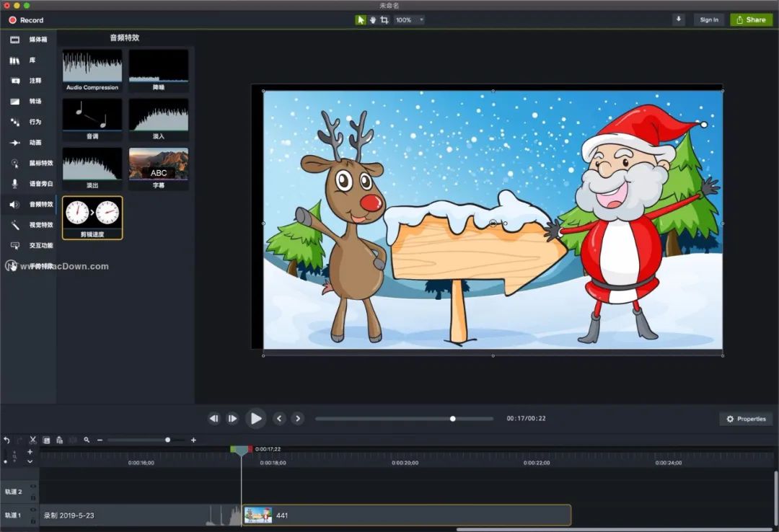Click the track height slider handle
Viewport: 779px width, 532px height.
click(6, 461)
